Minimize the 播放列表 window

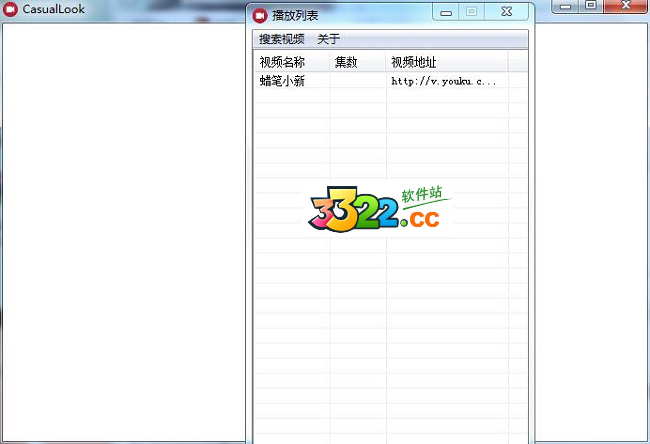pos(446,12)
